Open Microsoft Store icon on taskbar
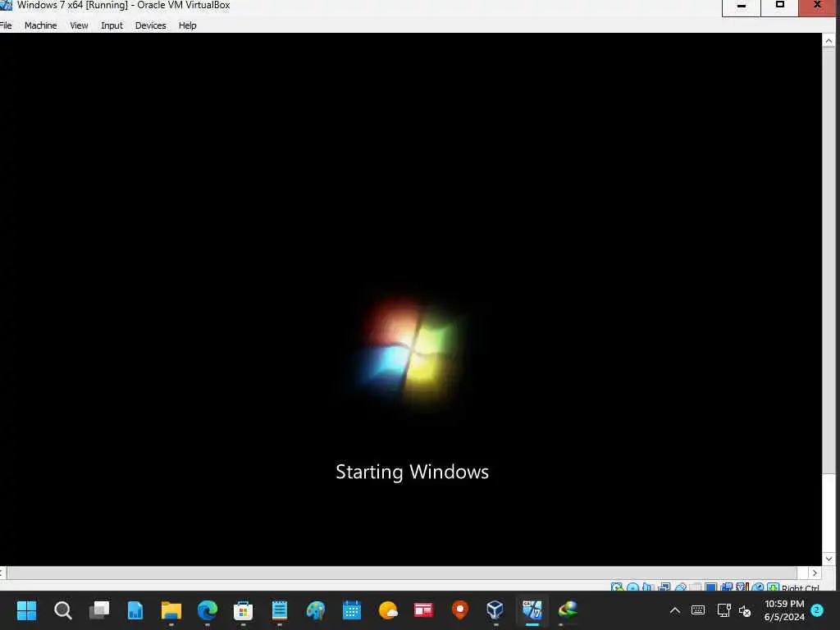This screenshot has width=840, height=630. [243, 610]
